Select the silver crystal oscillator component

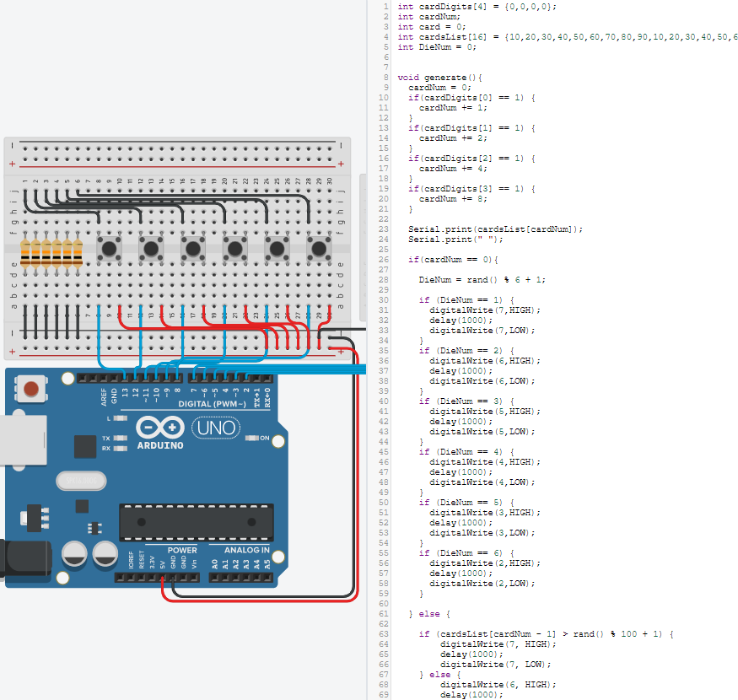(81, 480)
